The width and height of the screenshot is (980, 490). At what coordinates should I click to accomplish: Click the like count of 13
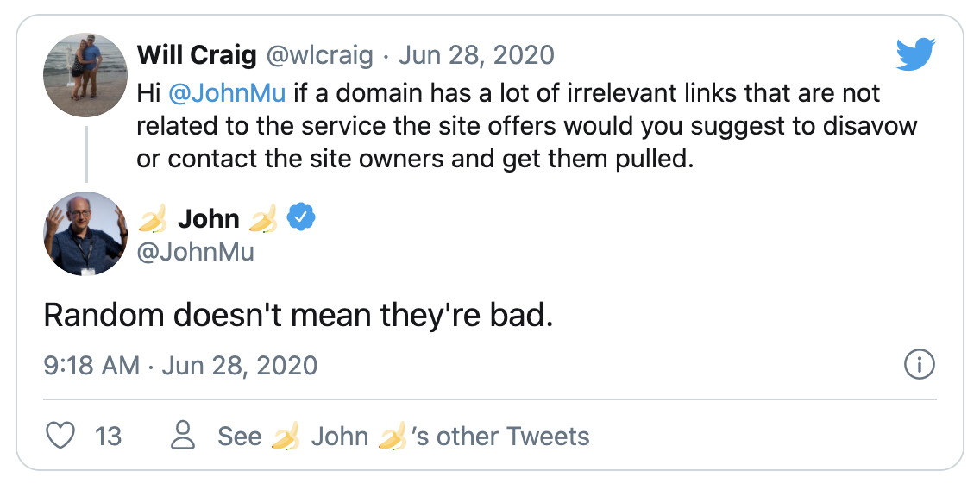pyautogui.click(x=108, y=436)
